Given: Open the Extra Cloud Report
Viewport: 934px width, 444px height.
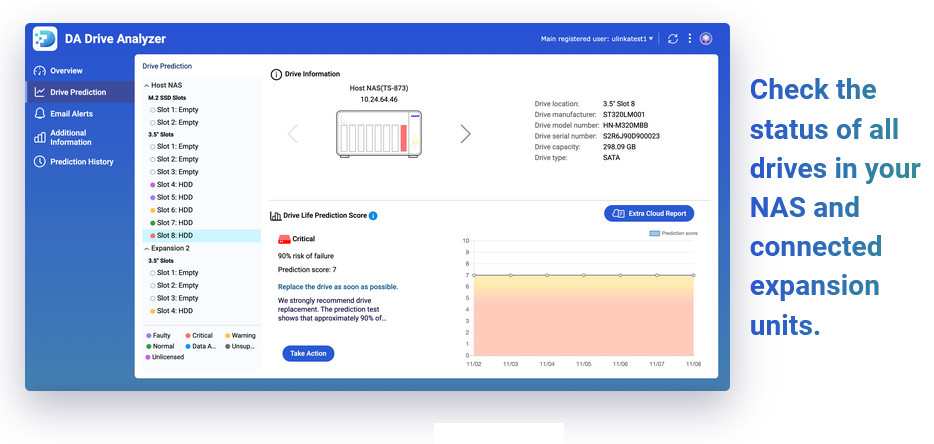Looking at the screenshot, I should (649, 213).
